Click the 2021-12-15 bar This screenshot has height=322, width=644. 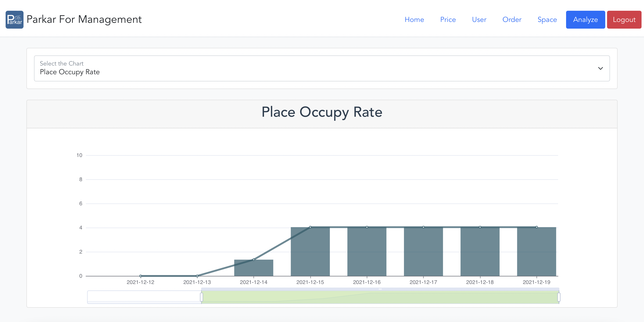(x=310, y=252)
